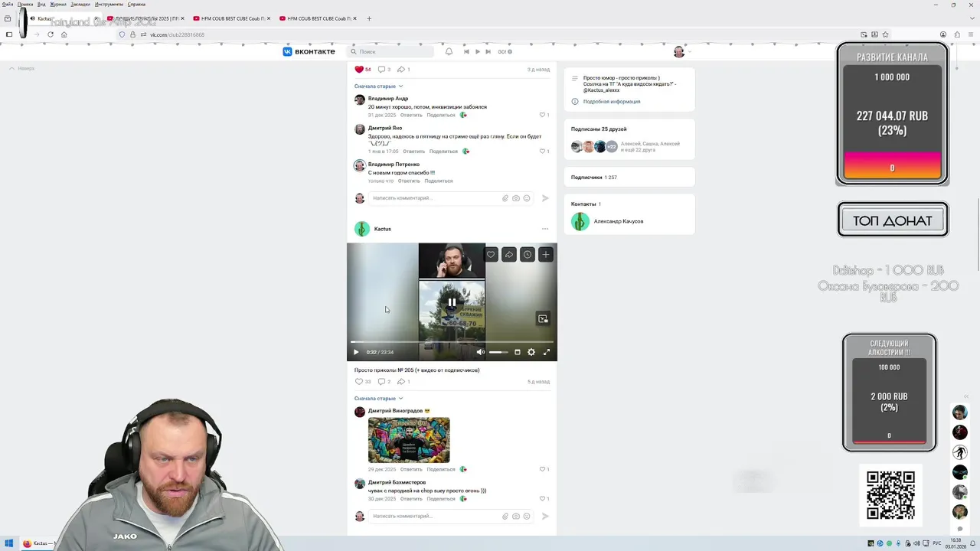Like Дмитрий Виноградов's comment
This screenshot has width=980, height=551.
[544, 469]
